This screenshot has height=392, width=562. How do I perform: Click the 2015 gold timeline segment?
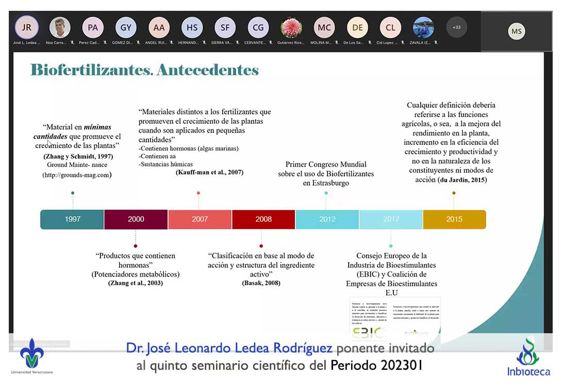(x=454, y=219)
